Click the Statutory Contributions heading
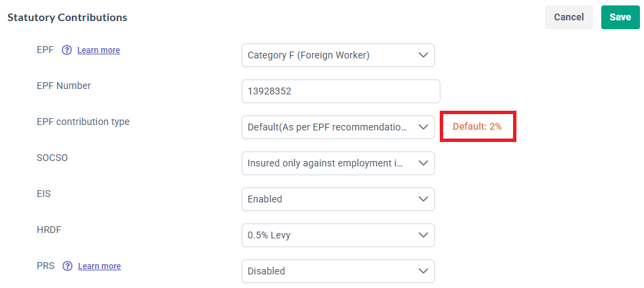Screen dimensions: 644x288 (x=67, y=18)
